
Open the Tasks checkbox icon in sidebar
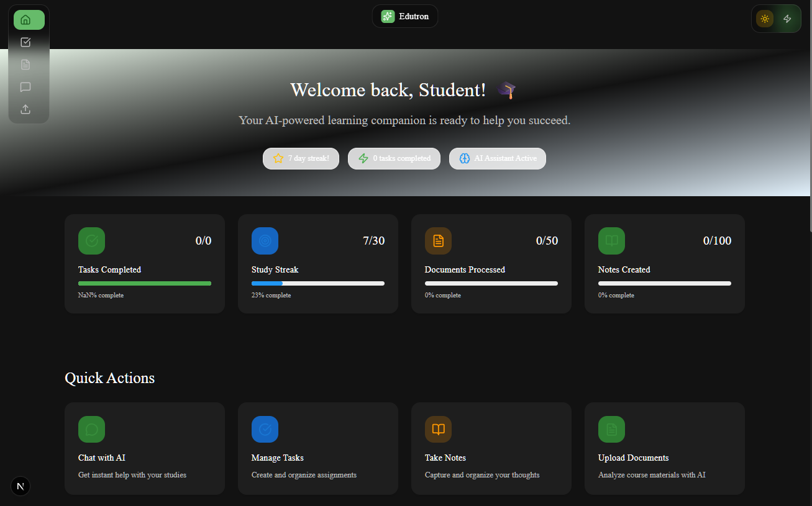pos(25,42)
